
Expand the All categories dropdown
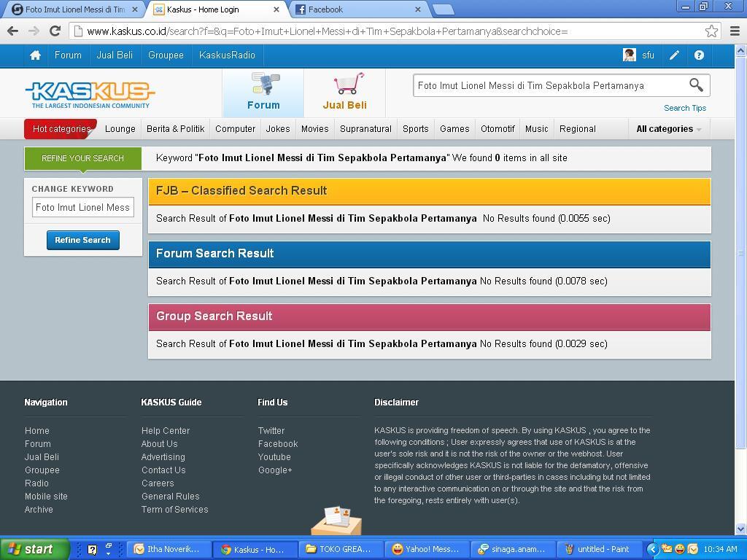[668, 129]
